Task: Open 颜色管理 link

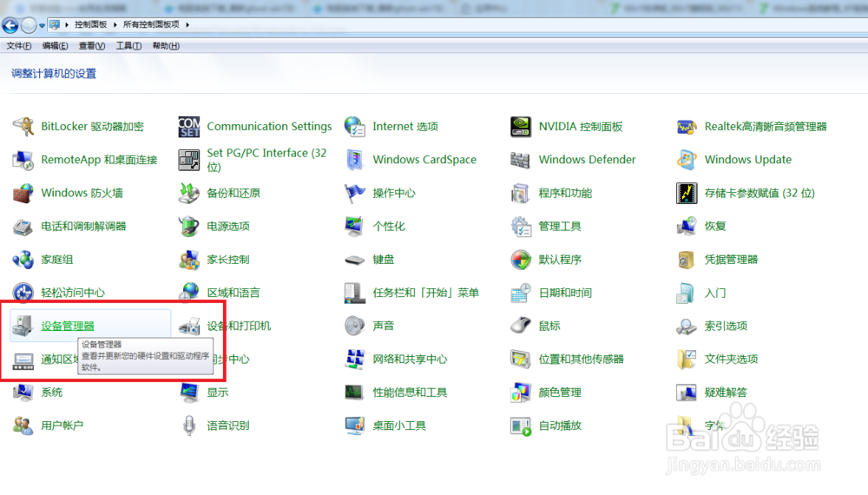Action: (x=560, y=393)
